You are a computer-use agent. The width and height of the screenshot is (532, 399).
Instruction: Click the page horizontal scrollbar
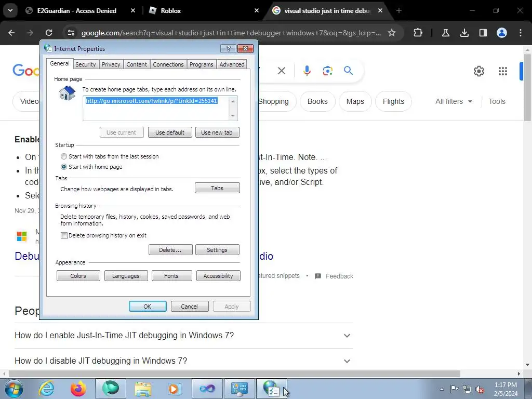point(234,374)
